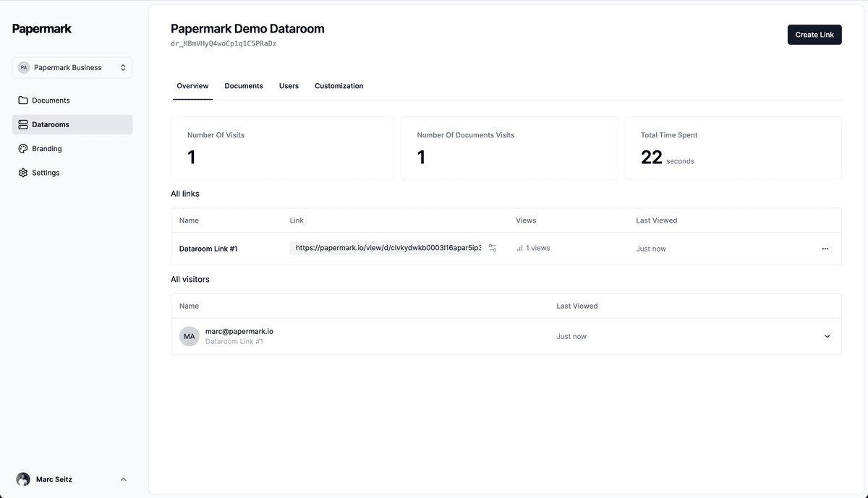Click the Papermark Demo Dataroom title
Viewport: 868px width, 498px height.
coord(247,29)
